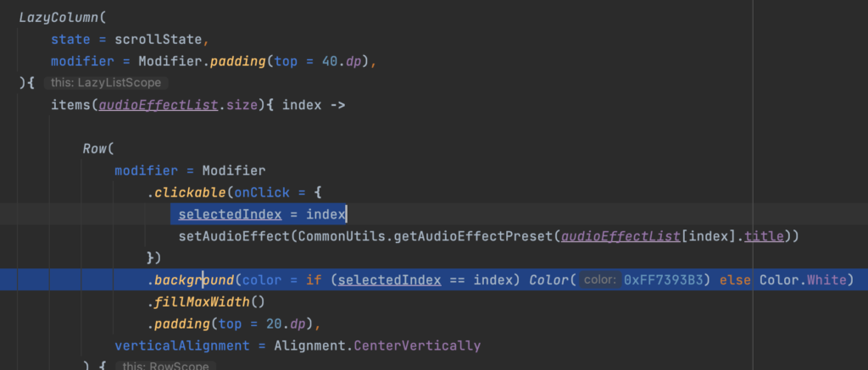Click the items function call

pyautogui.click(x=70, y=105)
